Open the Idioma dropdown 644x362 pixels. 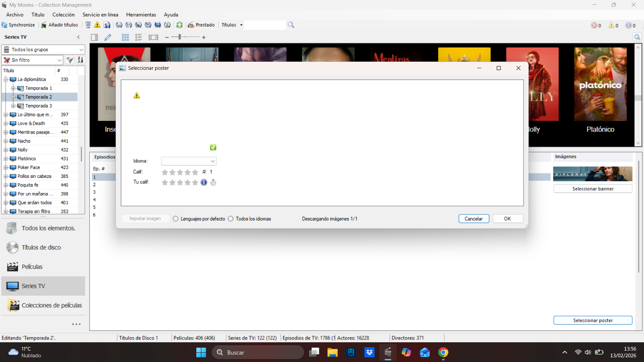pos(189,161)
